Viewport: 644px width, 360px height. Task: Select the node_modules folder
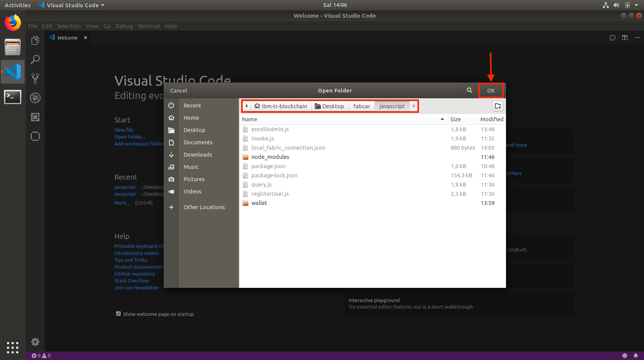coord(372,157)
